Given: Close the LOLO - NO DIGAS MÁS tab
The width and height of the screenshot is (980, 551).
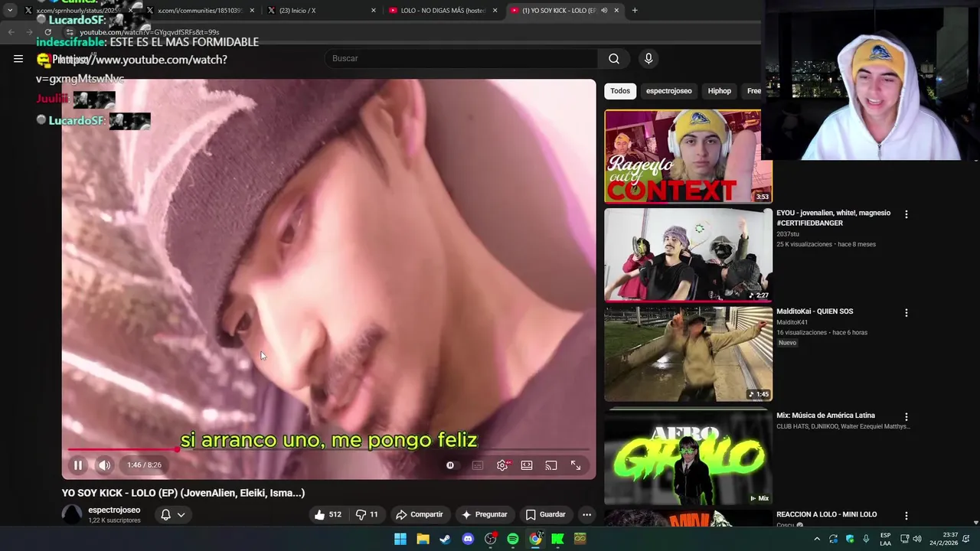Looking at the screenshot, I should pos(495,10).
